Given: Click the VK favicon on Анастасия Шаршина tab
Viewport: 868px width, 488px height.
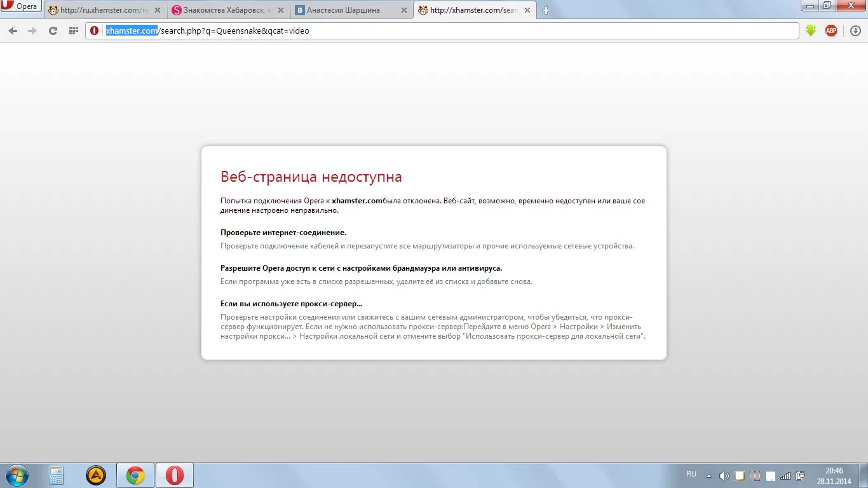Looking at the screenshot, I should coord(300,10).
